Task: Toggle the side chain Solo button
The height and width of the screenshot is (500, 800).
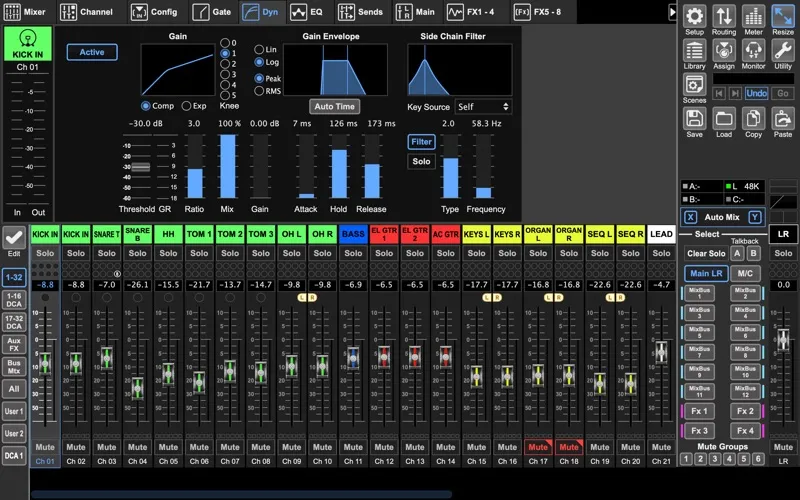Action: click(421, 161)
